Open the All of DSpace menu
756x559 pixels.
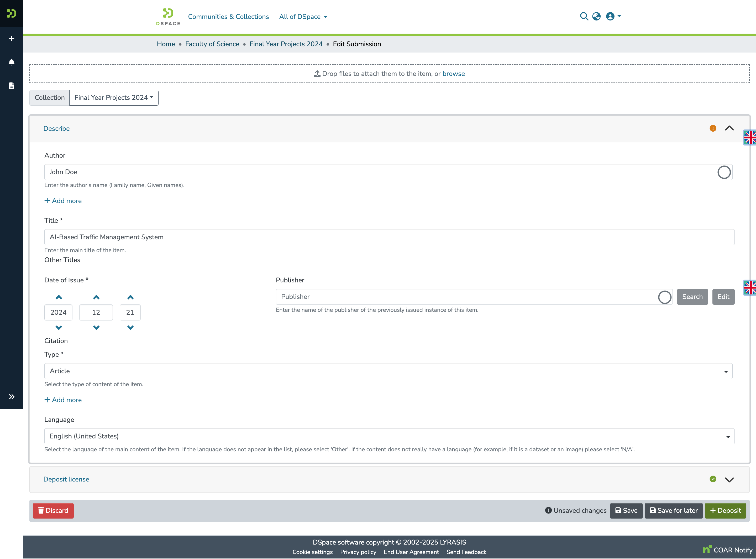[303, 17]
